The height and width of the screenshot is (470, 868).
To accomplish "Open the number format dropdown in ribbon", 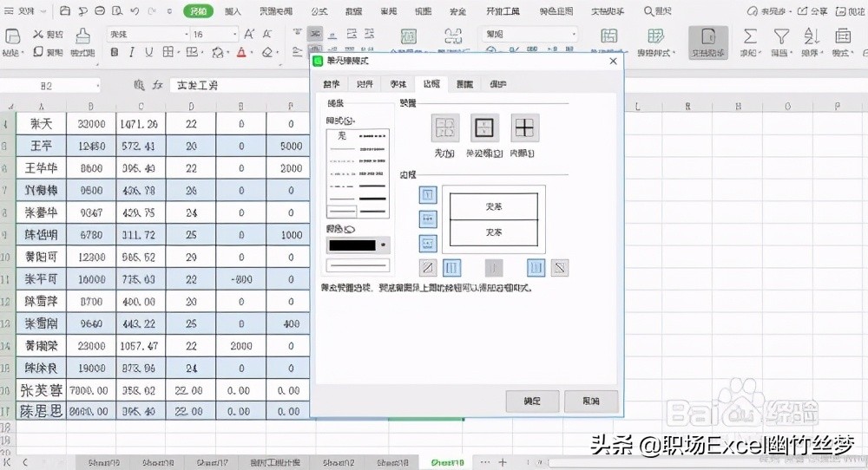I will tap(574, 35).
